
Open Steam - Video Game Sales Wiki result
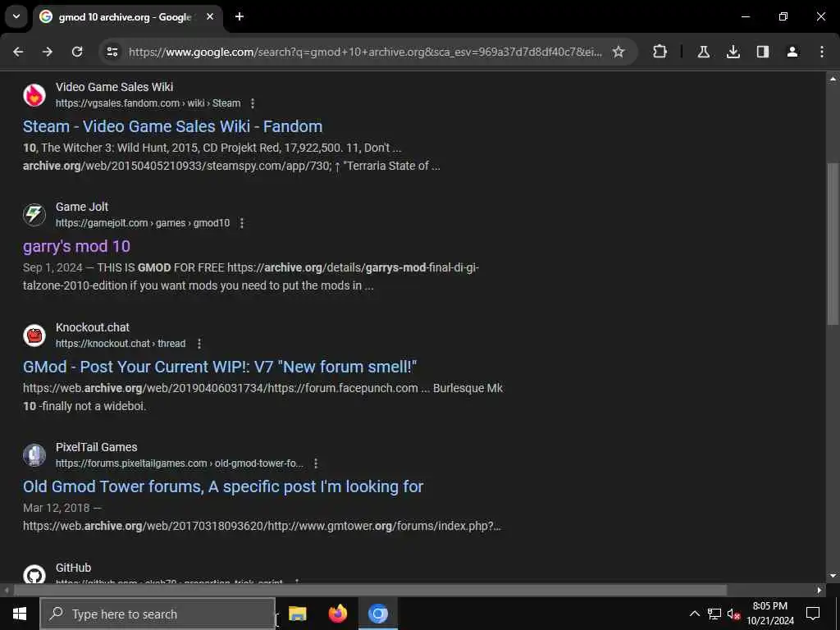(x=172, y=126)
